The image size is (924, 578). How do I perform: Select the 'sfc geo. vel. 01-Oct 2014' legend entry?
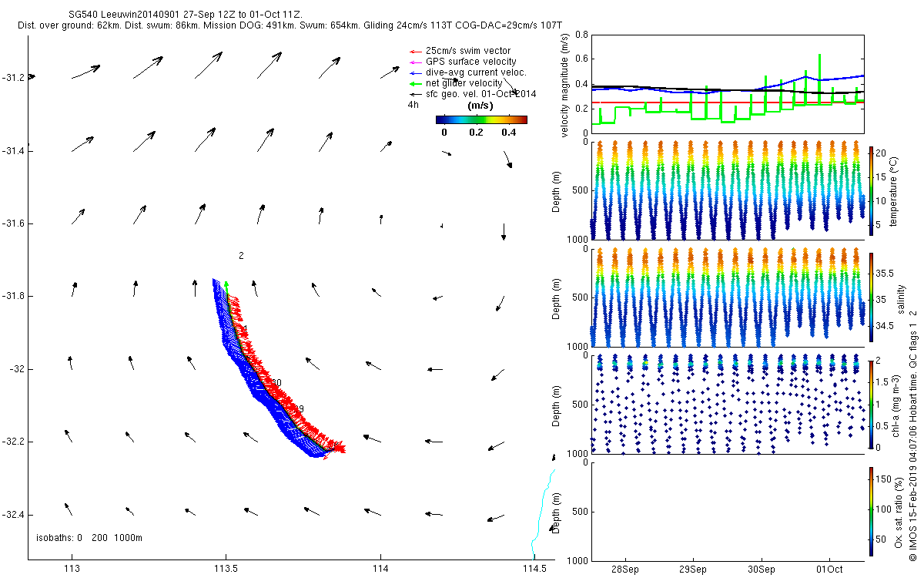tap(480, 93)
